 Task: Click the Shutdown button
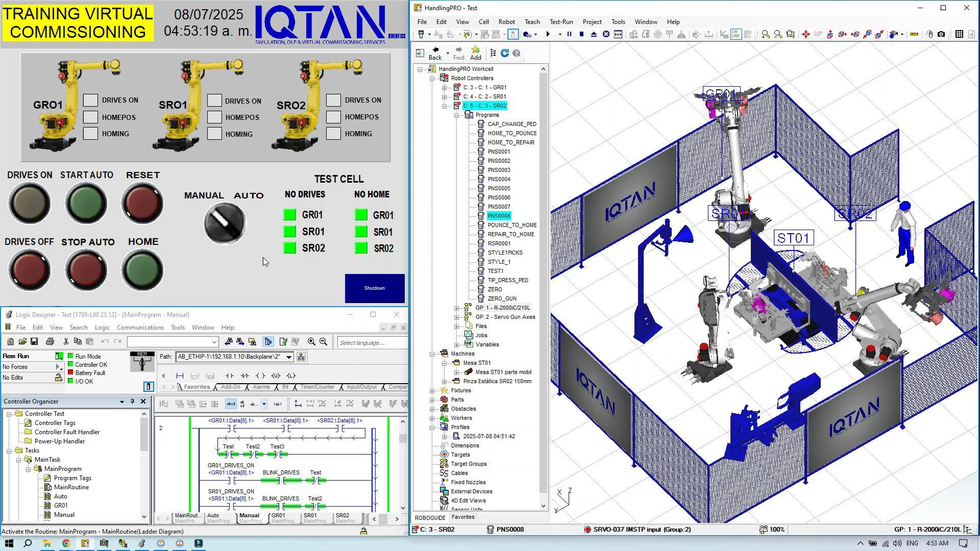click(x=375, y=288)
